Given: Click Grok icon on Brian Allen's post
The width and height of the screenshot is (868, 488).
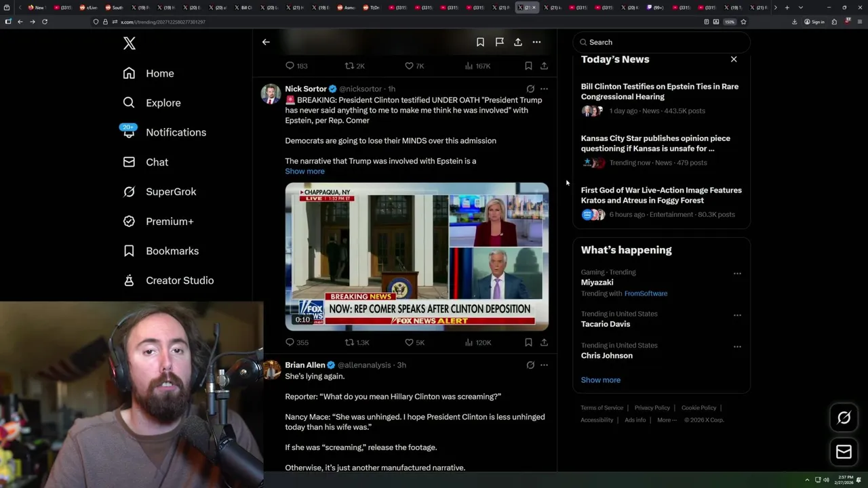Looking at the screenshot, I should [530, 365].
